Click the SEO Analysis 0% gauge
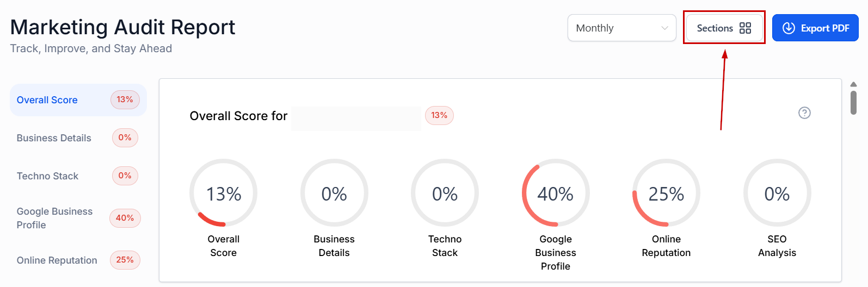The width and height of the screenshot is (868, 287). [777, 193]
